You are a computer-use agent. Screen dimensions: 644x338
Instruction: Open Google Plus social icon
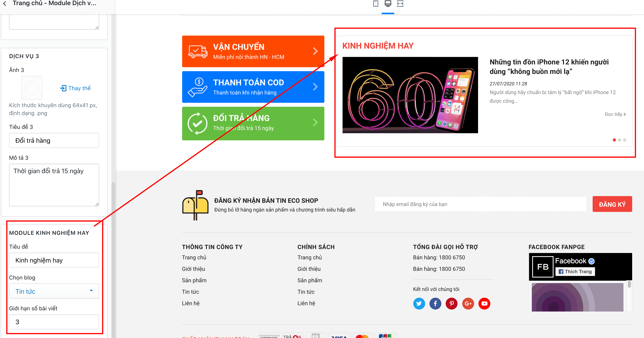coord(468,303)
